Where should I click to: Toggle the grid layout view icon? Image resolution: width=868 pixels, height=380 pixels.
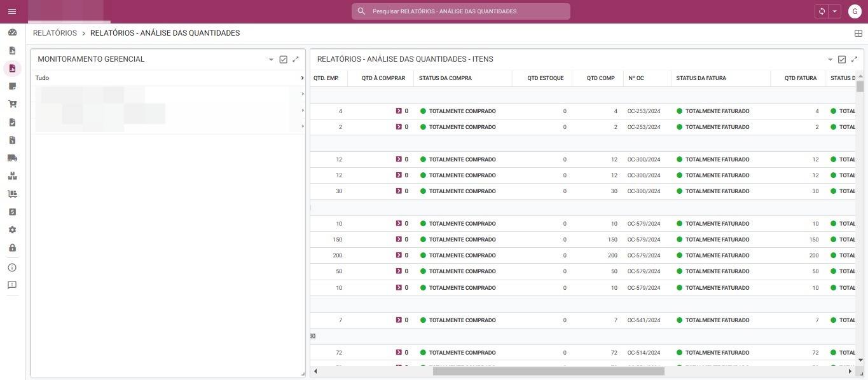pos(858,34)
